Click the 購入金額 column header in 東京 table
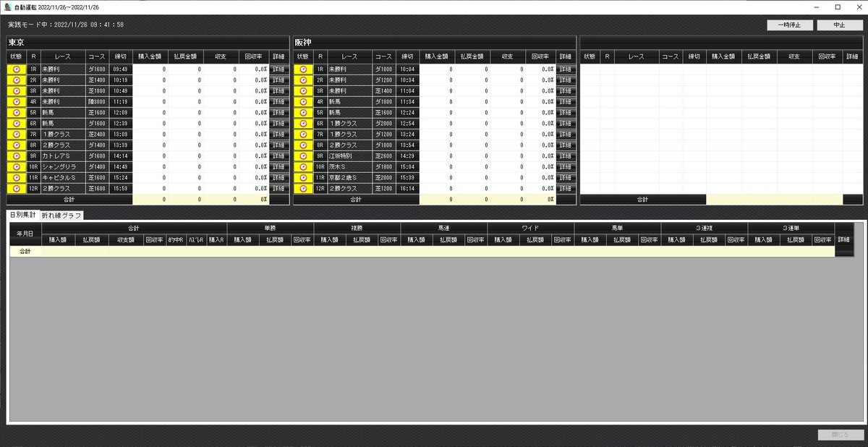This screenshot has width=868, height=447. (x=150, y=56)
